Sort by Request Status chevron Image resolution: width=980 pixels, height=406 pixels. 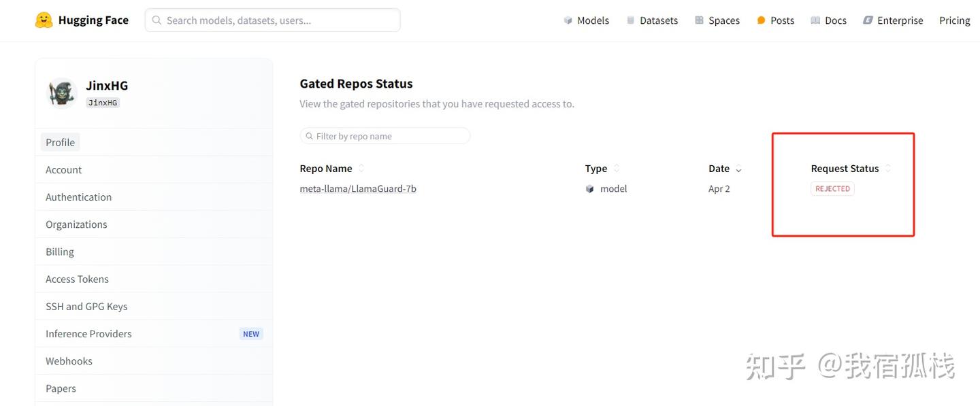[x=887, y=169]
